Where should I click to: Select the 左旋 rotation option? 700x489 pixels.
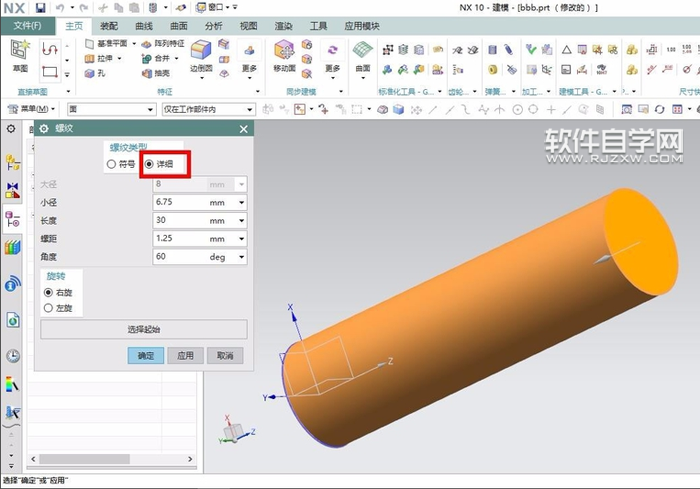click(48, 308)
